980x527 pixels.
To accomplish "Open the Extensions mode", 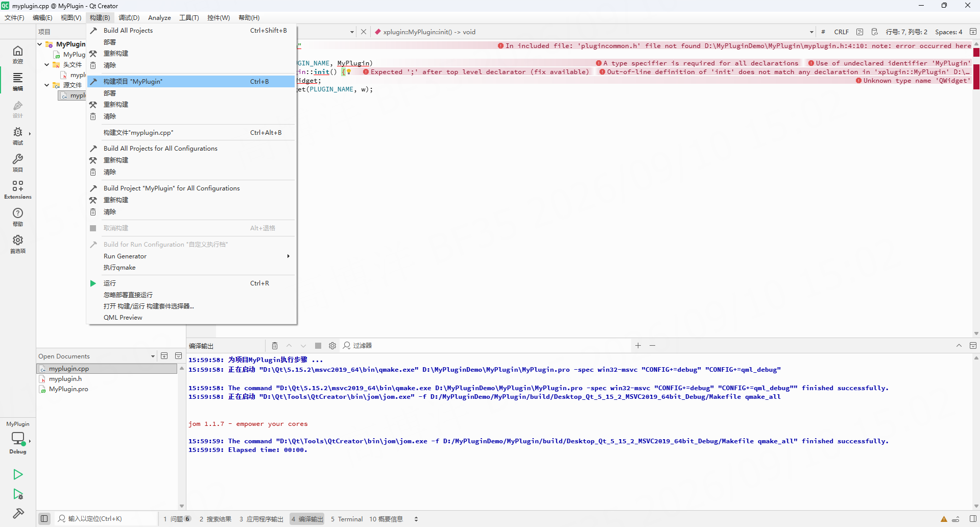I will point(18,190).
